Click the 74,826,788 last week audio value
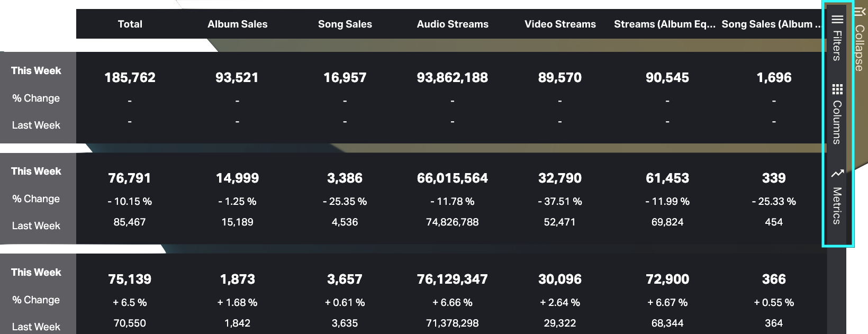The image size is (868, 334). pos(453,222)
